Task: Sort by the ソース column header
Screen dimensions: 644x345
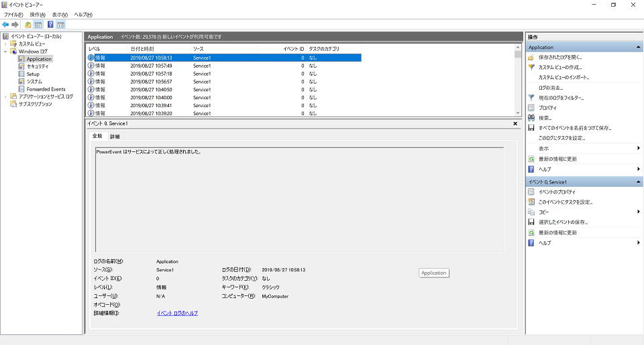Action: (224, 49)
